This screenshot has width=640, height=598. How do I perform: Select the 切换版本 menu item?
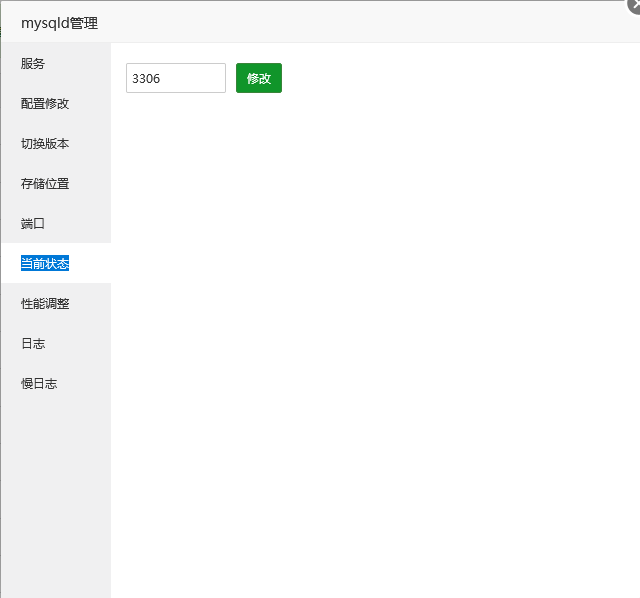click(x=56, y=144)
